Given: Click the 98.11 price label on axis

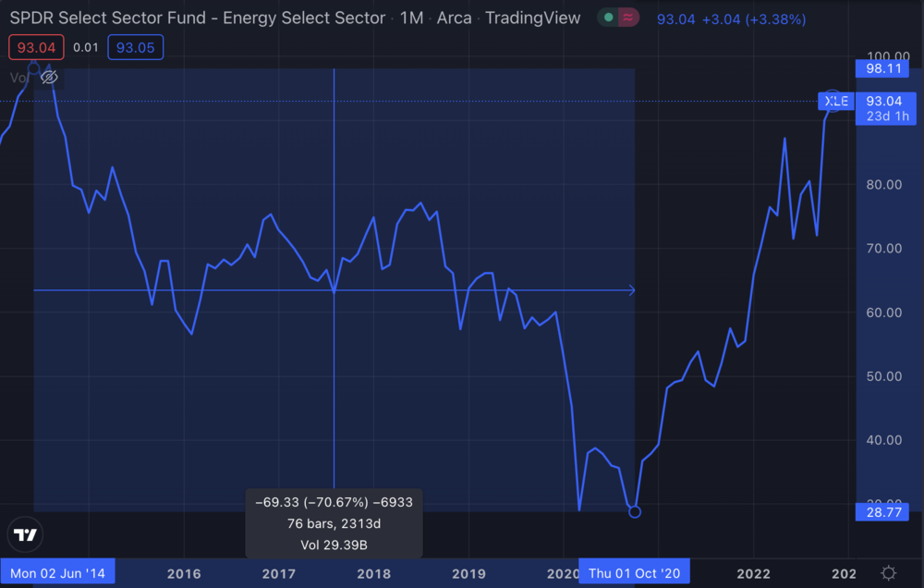Looking at the screenshot, I should (x=883, y=69).
